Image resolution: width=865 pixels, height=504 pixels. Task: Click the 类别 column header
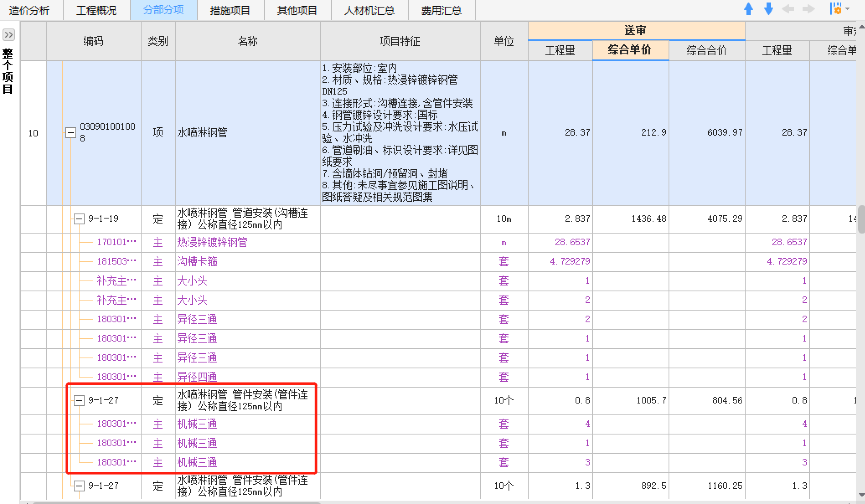[x=158, y=41]
